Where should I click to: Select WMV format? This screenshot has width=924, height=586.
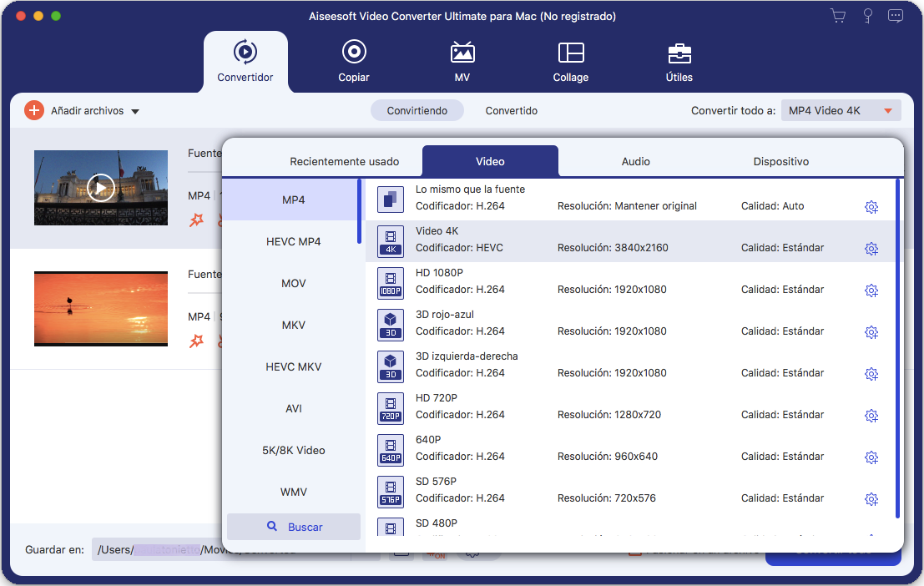point(293,492)
